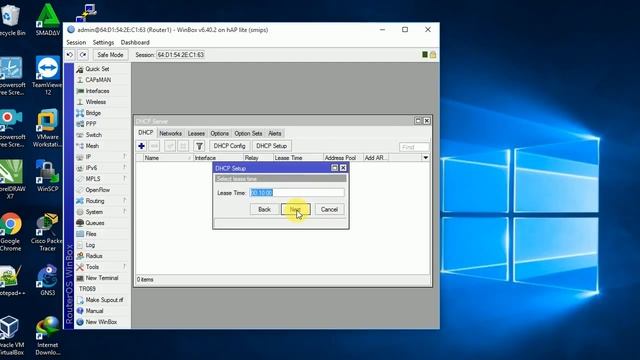This screenshot has height=360, width=640.
Task: Click the Redo toolbar arrow
Action: click(x=83, y=55)
